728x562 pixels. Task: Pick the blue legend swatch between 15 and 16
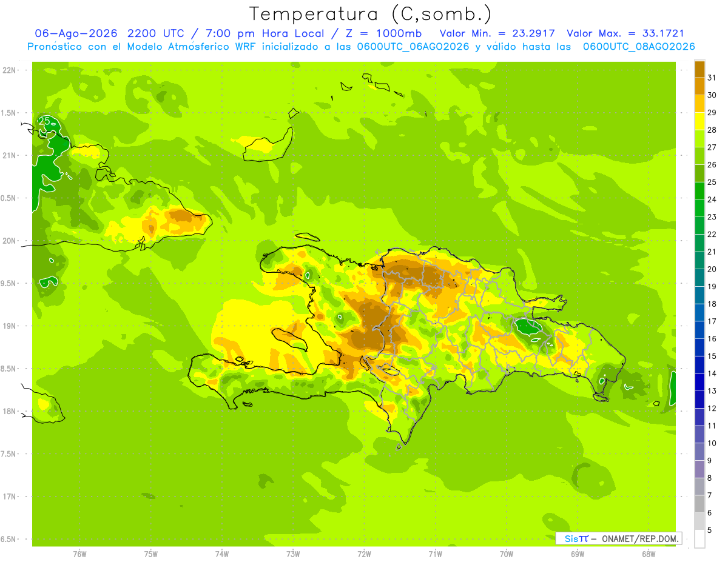(x=699, y=347)
